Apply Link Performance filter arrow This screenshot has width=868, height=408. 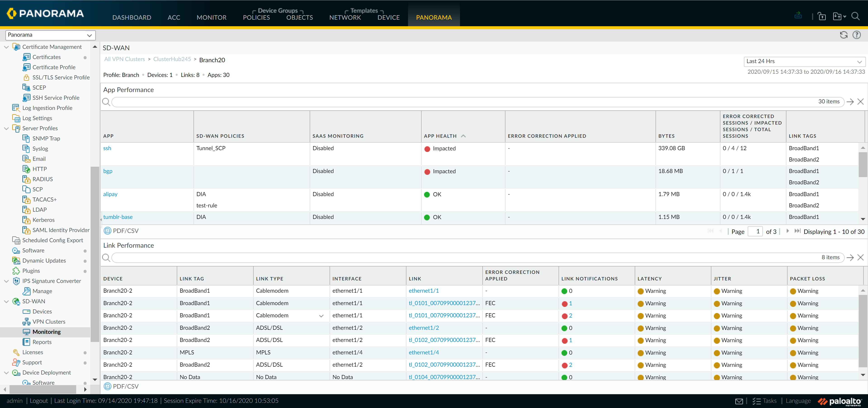pos(850,257)
